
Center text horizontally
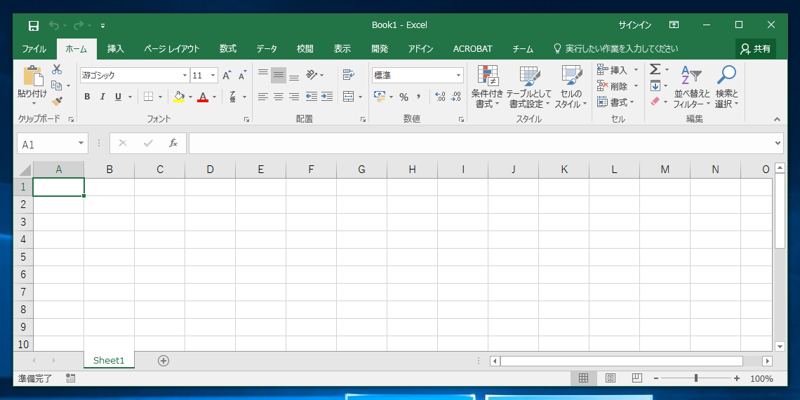click(278, 96)
